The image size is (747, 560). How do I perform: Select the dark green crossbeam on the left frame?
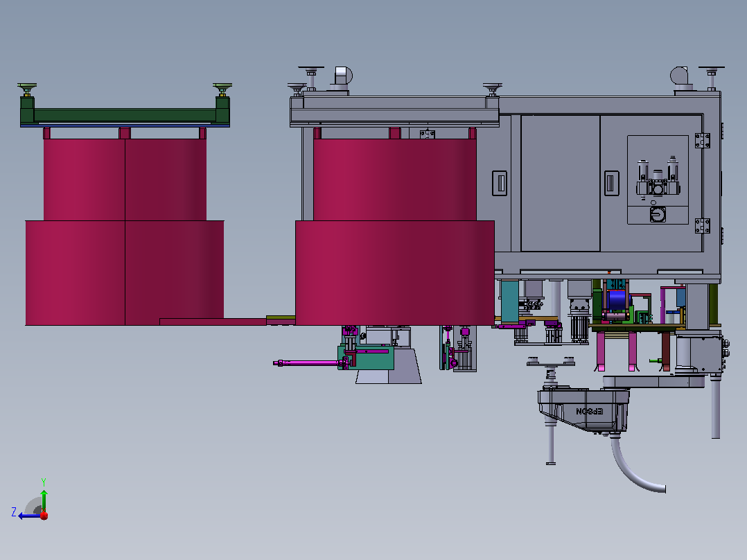[x=125, y=115]
